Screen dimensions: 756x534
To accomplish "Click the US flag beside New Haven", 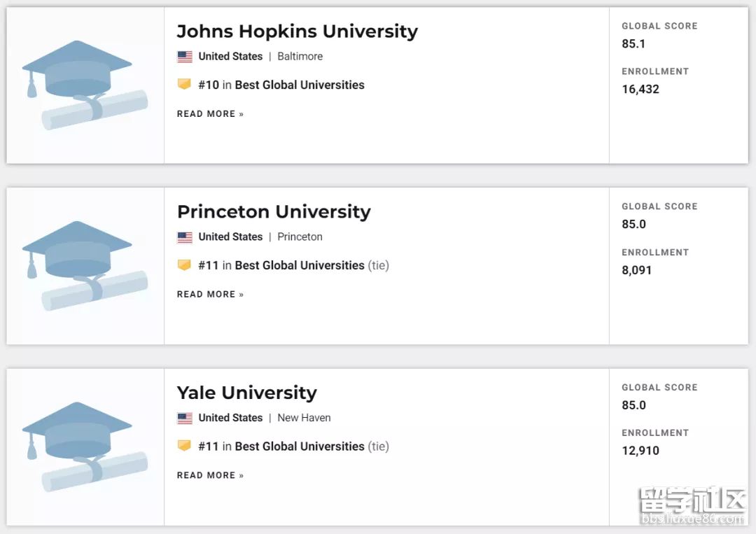I will point(185,419).
